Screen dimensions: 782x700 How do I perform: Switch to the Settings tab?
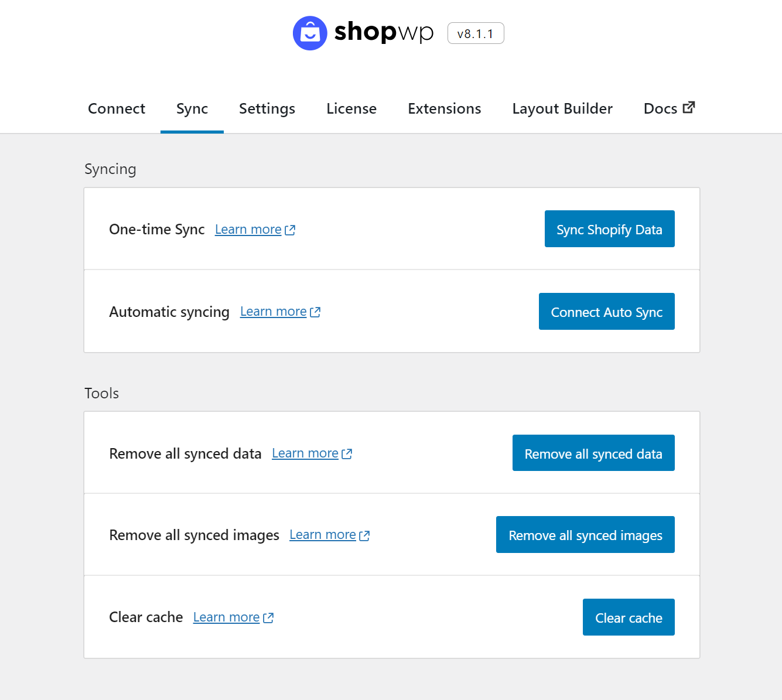[267, 109]
